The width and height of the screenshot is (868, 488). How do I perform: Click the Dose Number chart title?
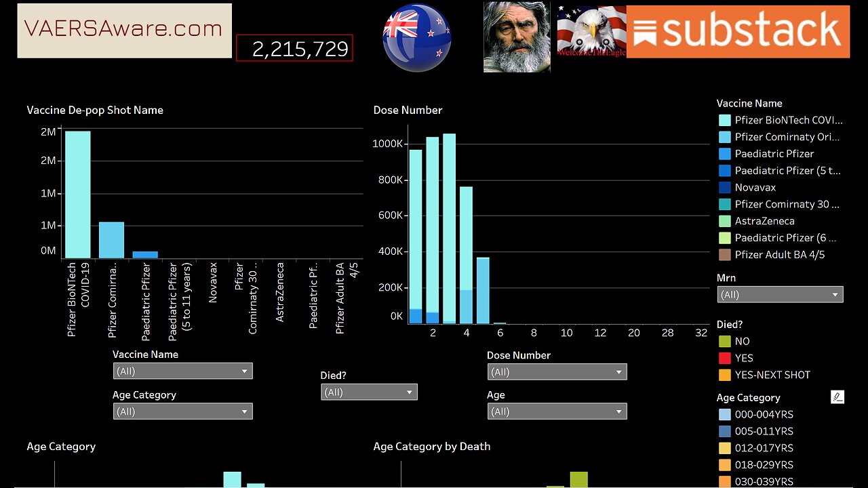click(x=408, y=110)
